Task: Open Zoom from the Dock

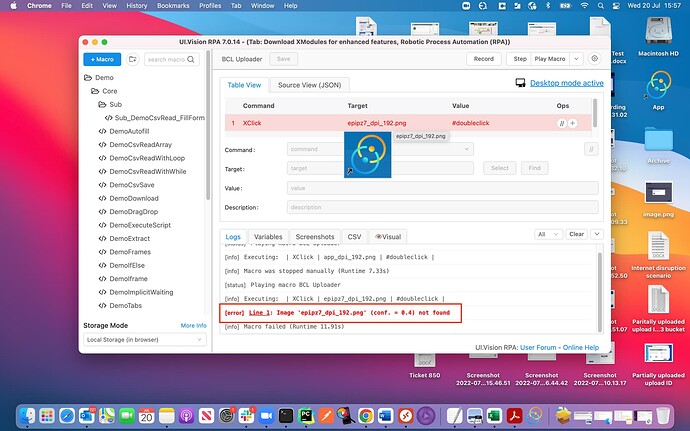Action: (266, 416)
